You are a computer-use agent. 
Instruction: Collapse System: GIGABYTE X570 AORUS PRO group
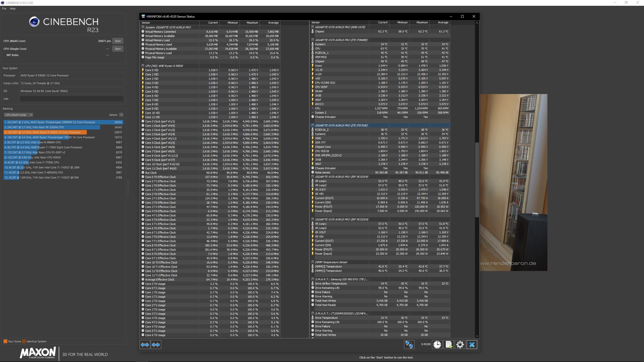point(143,27)
